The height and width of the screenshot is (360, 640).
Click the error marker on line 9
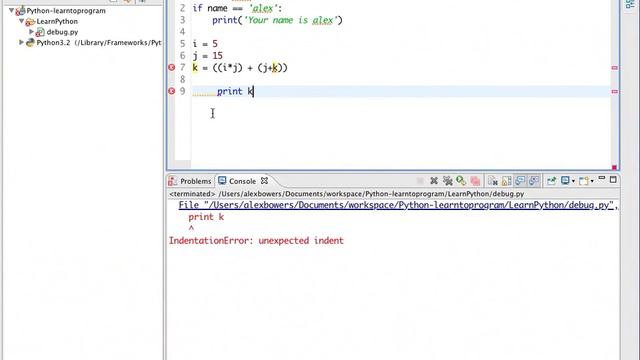click(171, 91)
